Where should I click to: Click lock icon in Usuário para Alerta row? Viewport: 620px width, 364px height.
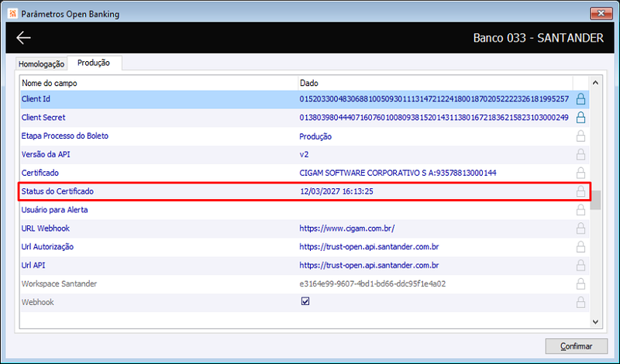[x=580, y=210]
